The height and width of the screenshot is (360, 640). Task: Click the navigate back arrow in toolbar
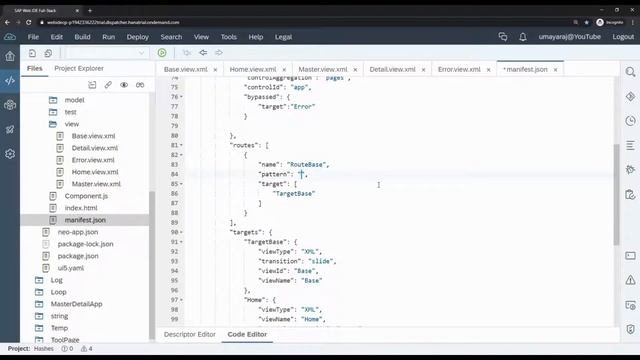[x=203, y=53]
